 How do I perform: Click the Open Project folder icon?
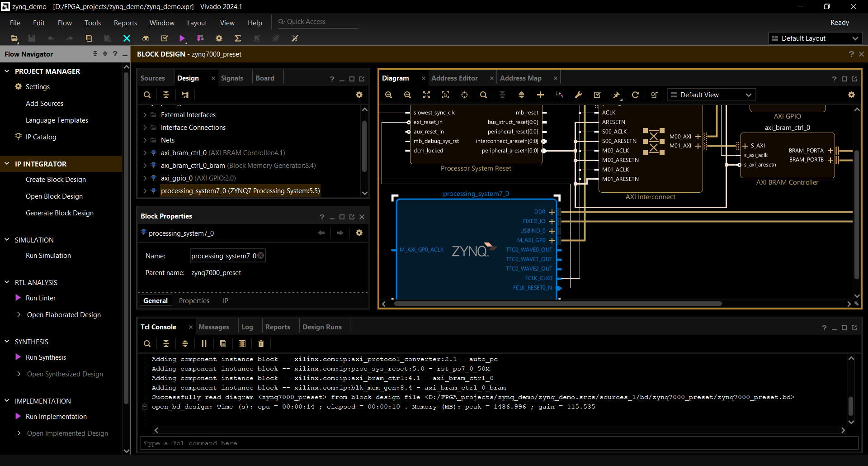click(14, 38)
